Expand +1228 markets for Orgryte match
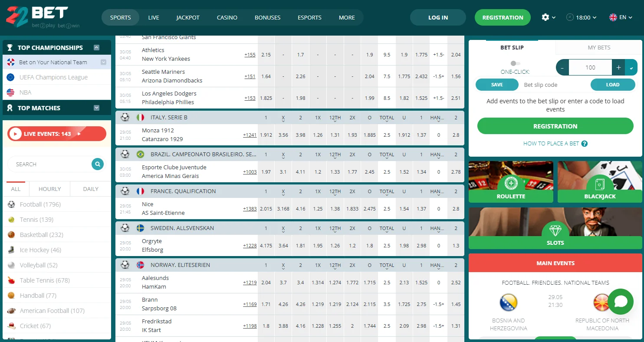The width and height of the screenshot is (644, 342). [250, 246]
